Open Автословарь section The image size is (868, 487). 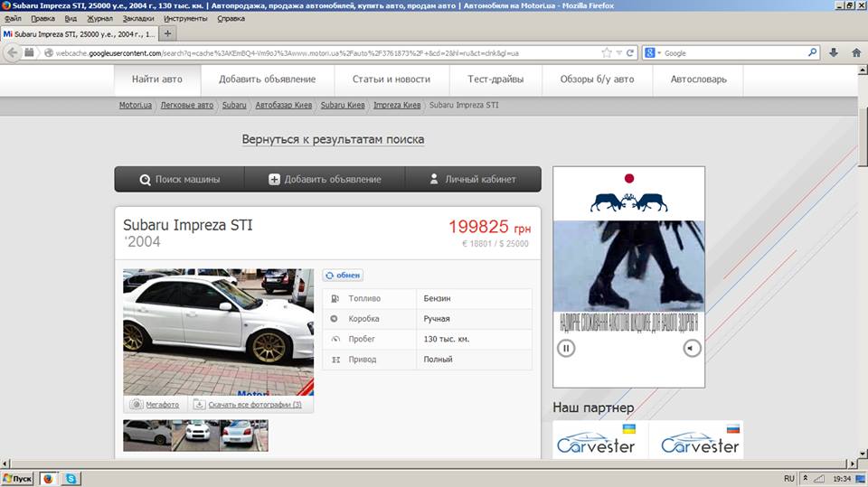tap(699, 80)
